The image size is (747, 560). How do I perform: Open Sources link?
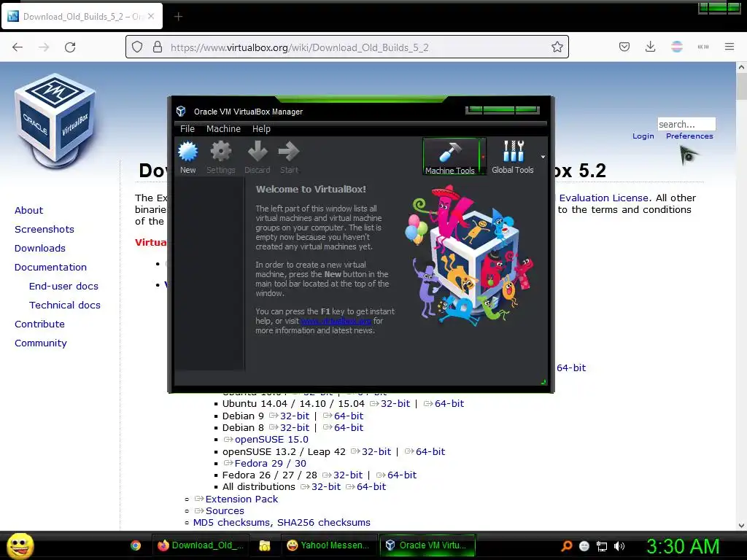click(225, 511)
